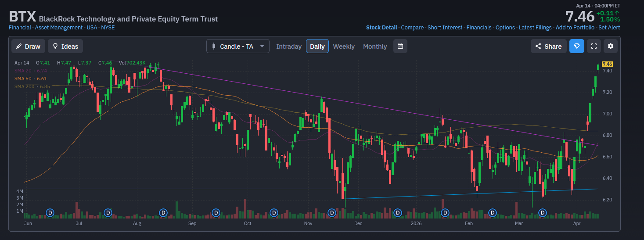Click the dividend marker after the 2026 axis label
Viewport: 644px width, 240px height.
[445, 213]
